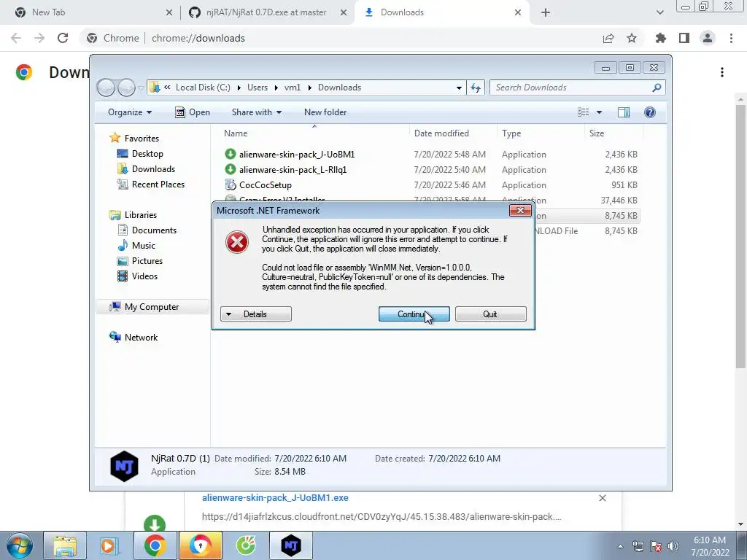Open the Organize menu in Explorer
Screen dimensions: 747x560
[130, 112]
